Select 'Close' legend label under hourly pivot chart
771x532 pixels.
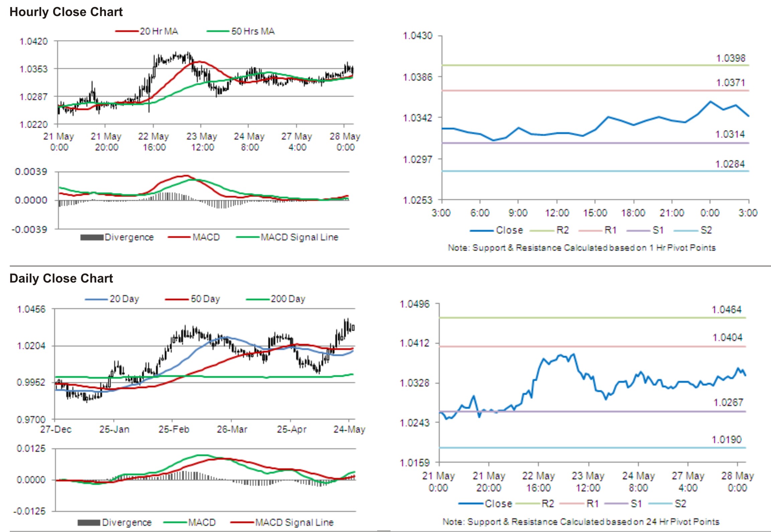(x=509, y=230)
